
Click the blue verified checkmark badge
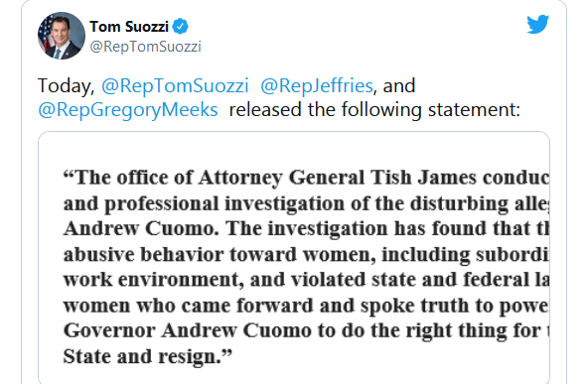coord(181,27)
